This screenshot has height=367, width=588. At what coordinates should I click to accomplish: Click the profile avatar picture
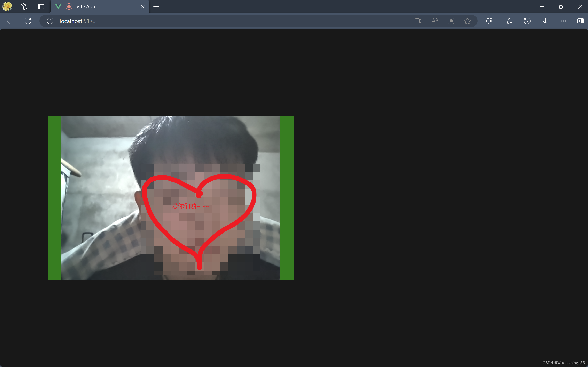7,7
